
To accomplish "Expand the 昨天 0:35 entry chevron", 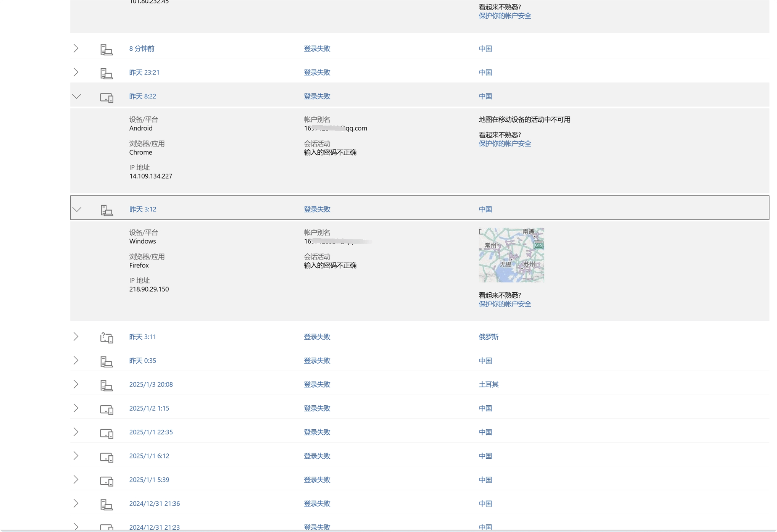I will tap(76, 361).
